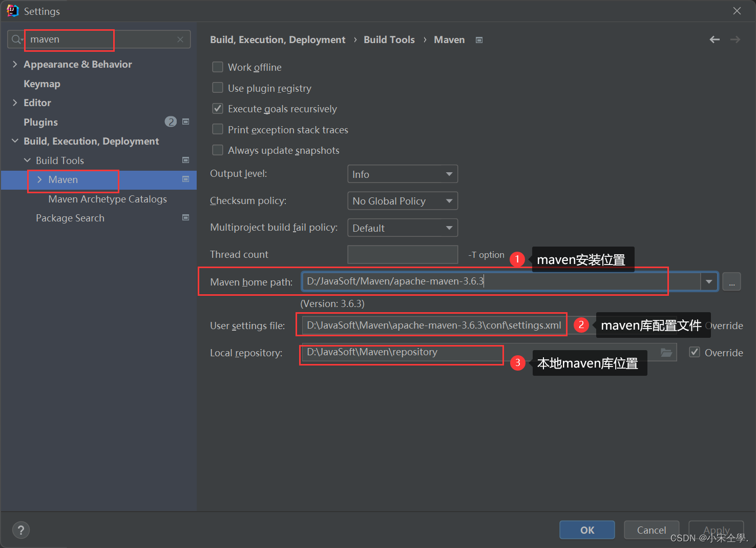
Task: Click project icon on Build Tools row
Action: tap(186, 160)
